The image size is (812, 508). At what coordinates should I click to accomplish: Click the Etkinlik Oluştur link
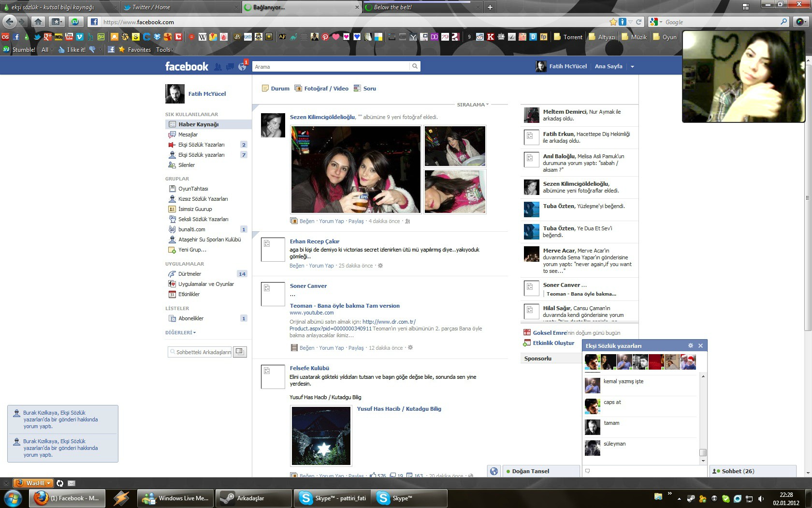click(553, 343)
